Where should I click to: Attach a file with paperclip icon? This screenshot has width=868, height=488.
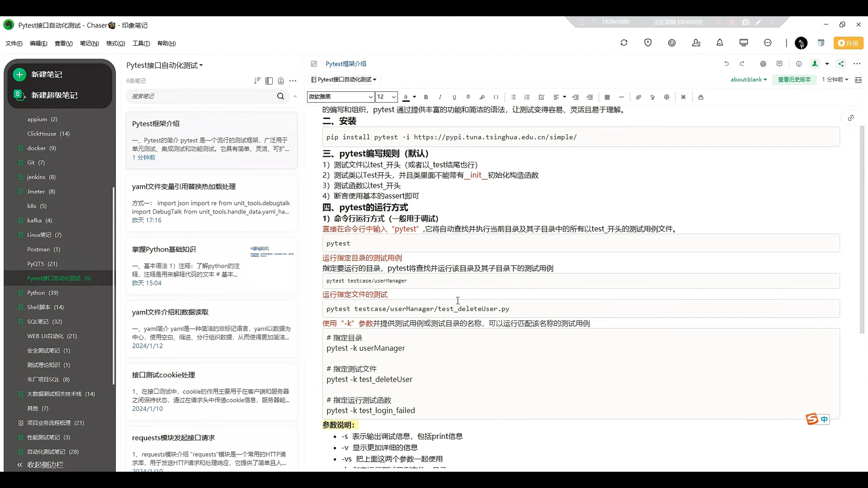click(x=638, y=97)
